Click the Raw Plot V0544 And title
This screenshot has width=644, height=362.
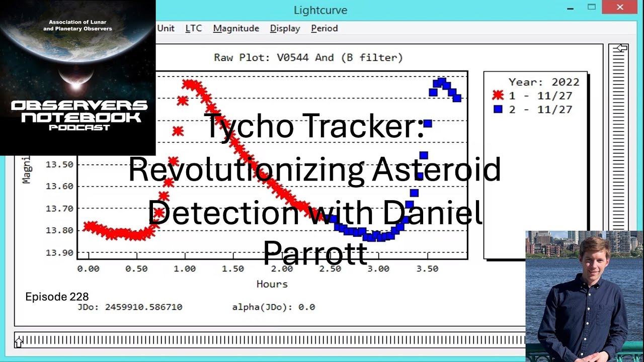(x=308, y=57)
